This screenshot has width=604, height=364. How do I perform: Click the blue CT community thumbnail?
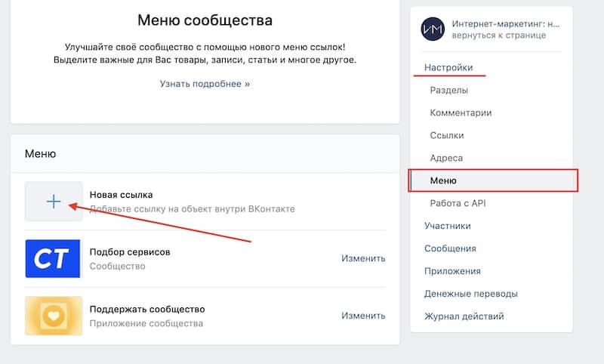53,259
